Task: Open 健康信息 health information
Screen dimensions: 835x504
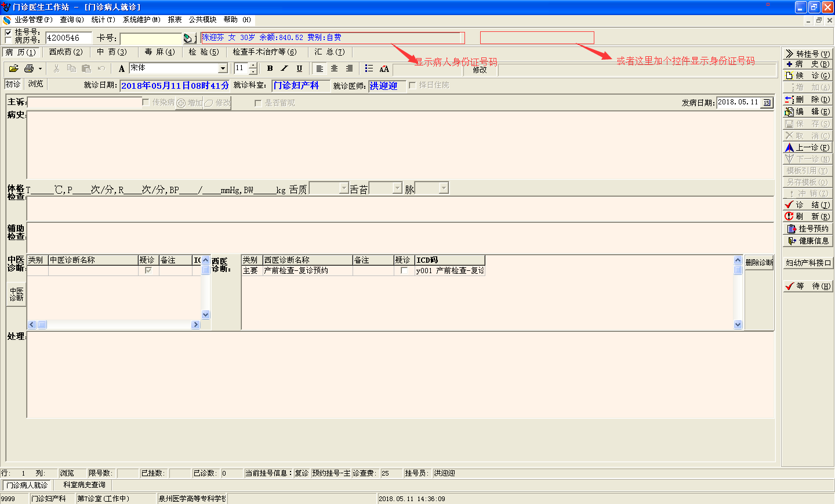Action: [808, 241]
